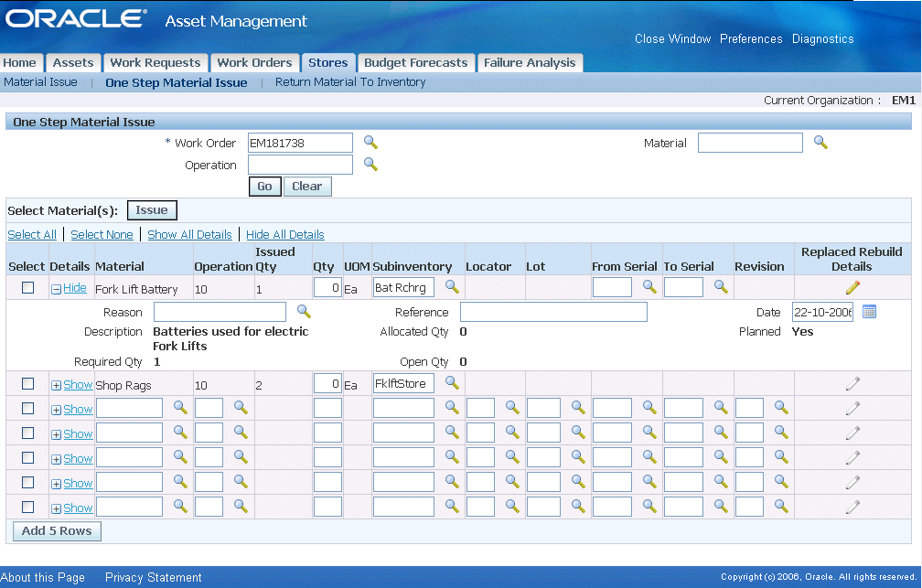Open Reason search magnifier

pyautogui.click(x=304, y=312)
